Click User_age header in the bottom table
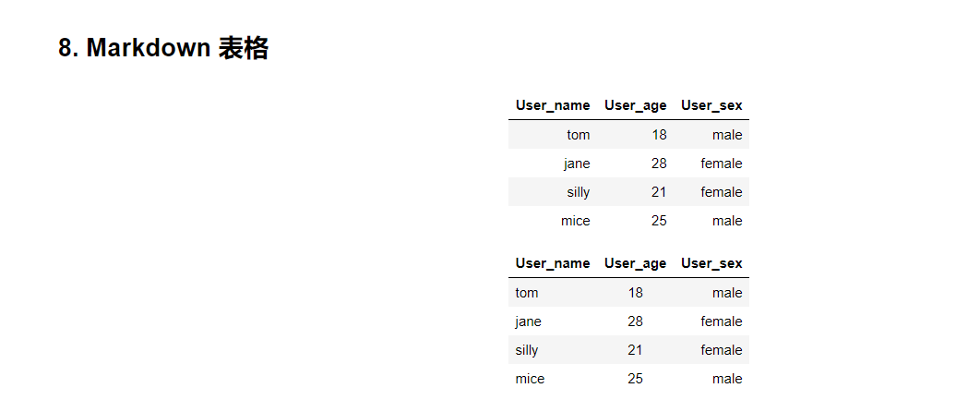 [x=635, y=263]
